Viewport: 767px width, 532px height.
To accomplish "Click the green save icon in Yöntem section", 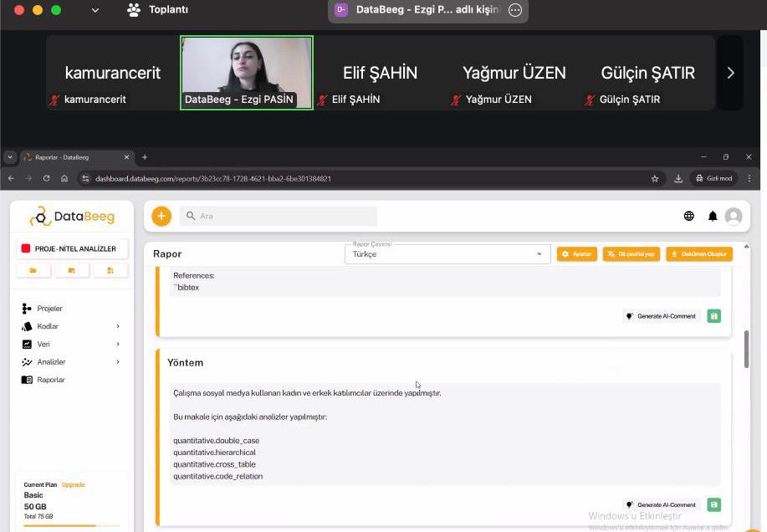I will (713, 504).
